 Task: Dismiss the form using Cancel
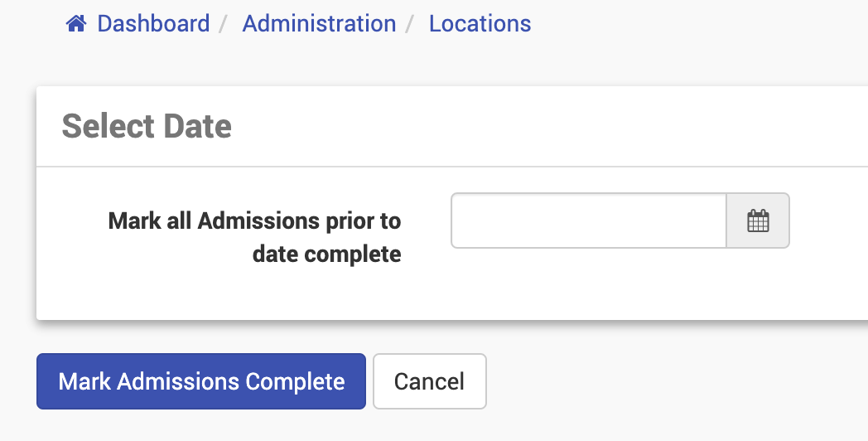[x=429, y=381]
